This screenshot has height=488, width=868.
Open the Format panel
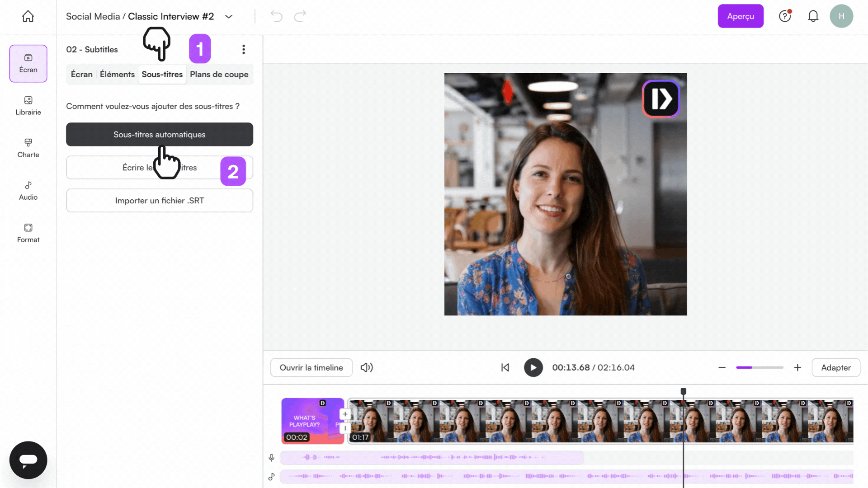(28, 233)
